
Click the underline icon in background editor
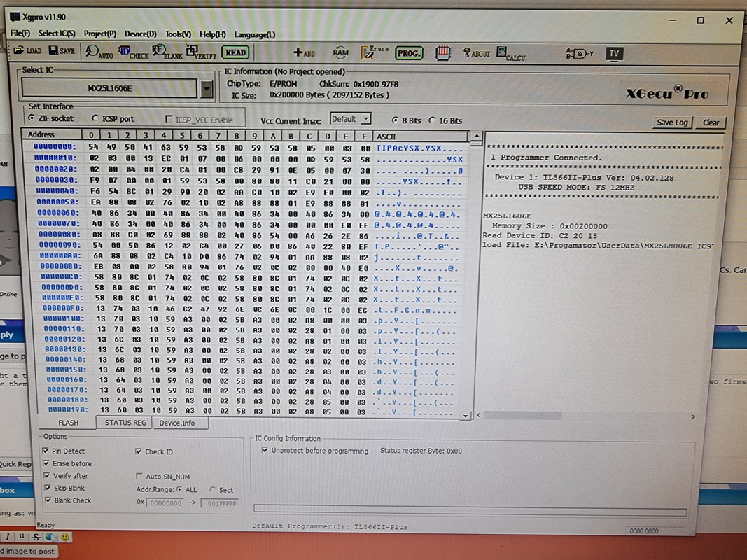[22, 537]
